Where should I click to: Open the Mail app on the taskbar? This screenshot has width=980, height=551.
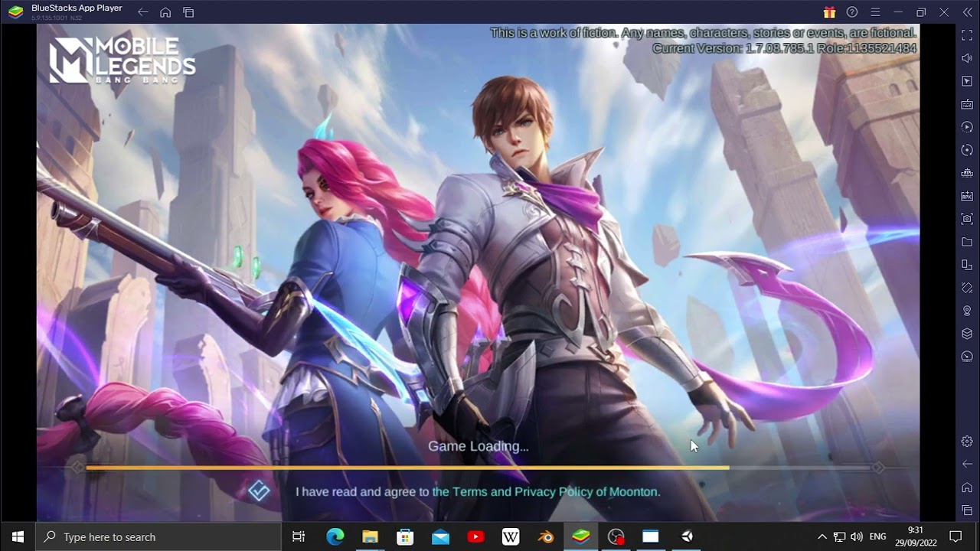tap(440, 536)
